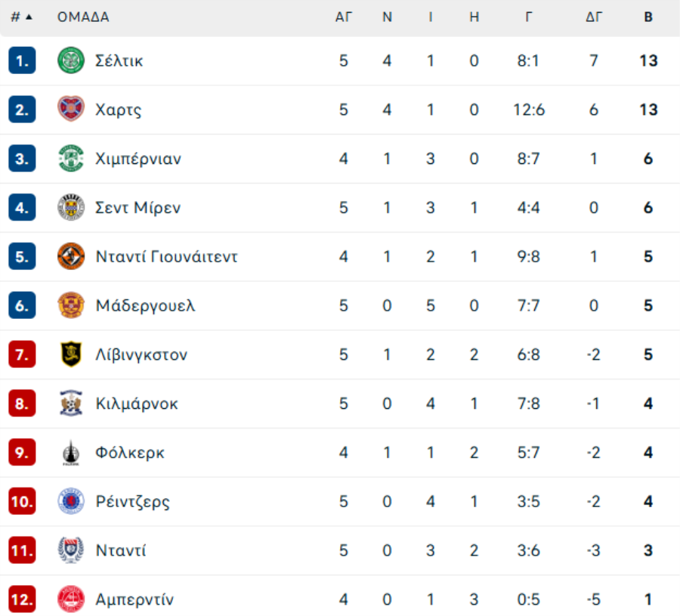Click the blue position 1 badge

coord(22,60)
